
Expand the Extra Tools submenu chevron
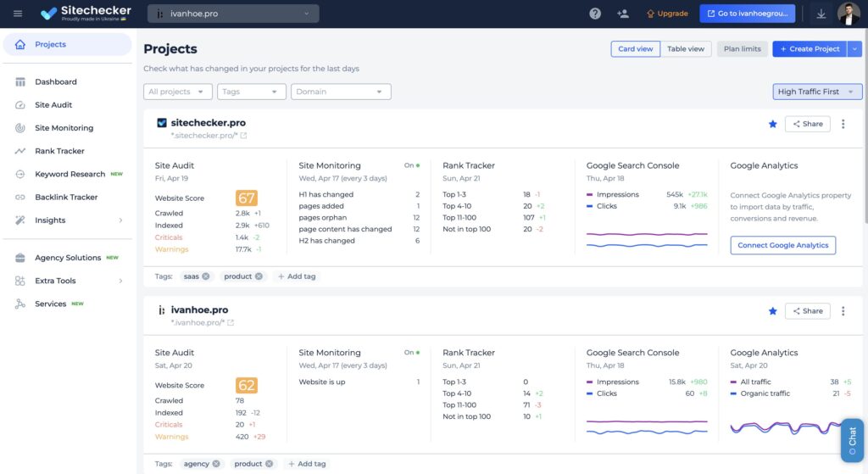click(x=120, y=281)
